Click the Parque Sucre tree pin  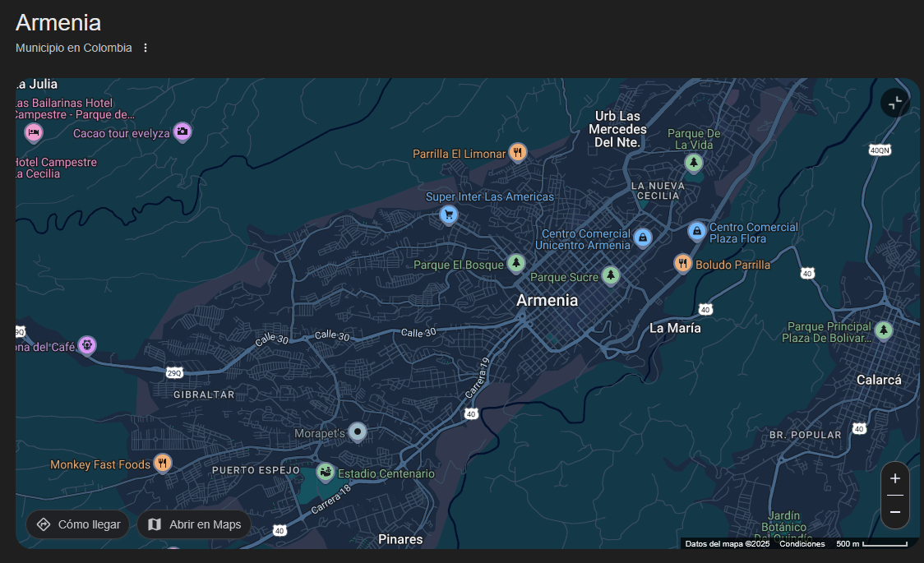pos(611,275)
